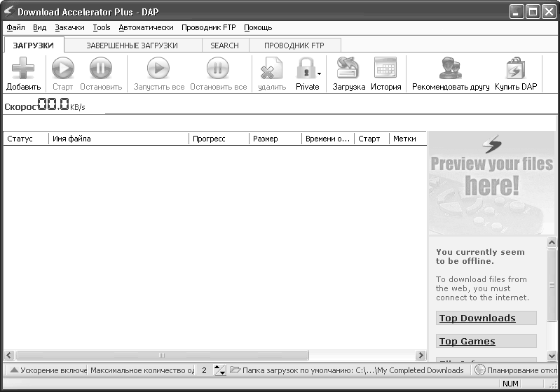The height and width of the screenshot is (392, 560).
Task: Click Папка загрузок по умолчанию status text
Action: [x=353, y=370]
